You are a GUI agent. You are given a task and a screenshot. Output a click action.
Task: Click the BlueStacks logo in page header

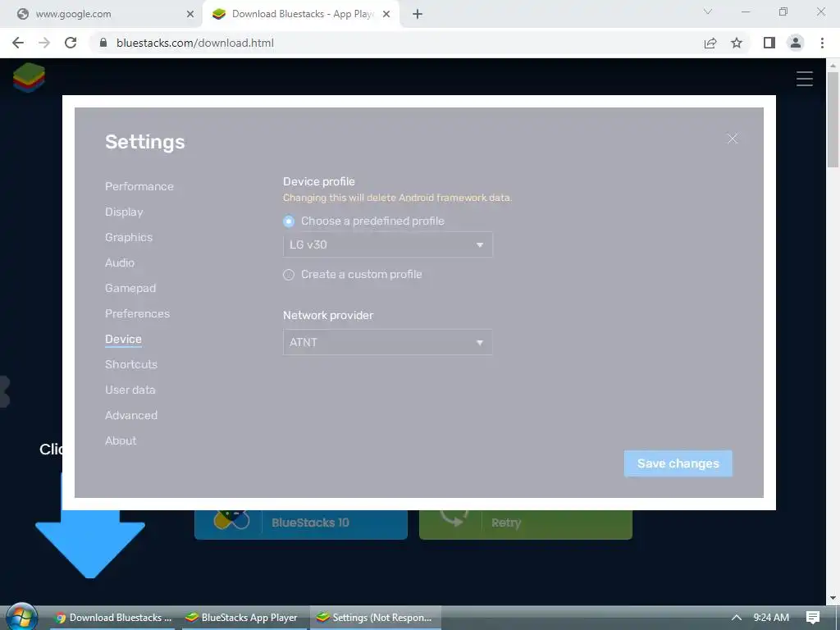point(29,77)
